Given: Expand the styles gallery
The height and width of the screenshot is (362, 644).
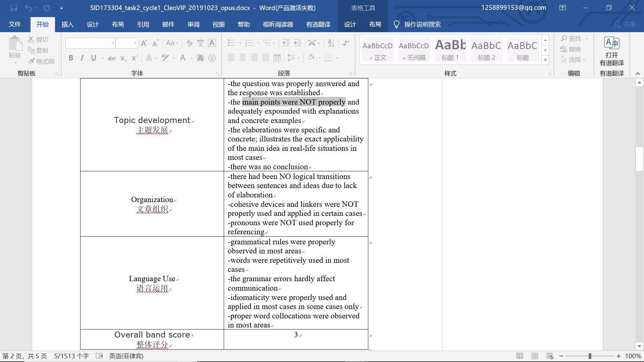Looking at the screenshot, I should (x=545, y=60).
